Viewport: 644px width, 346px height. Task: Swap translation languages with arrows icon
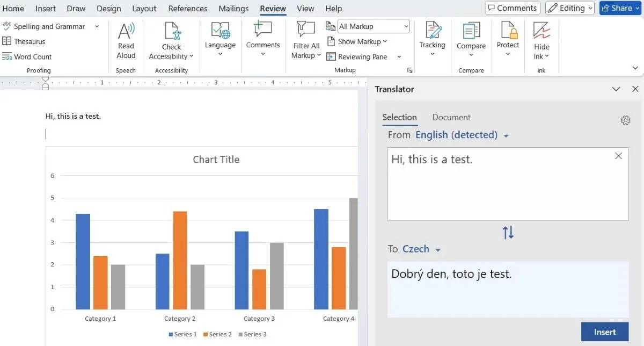pos(508,232)
